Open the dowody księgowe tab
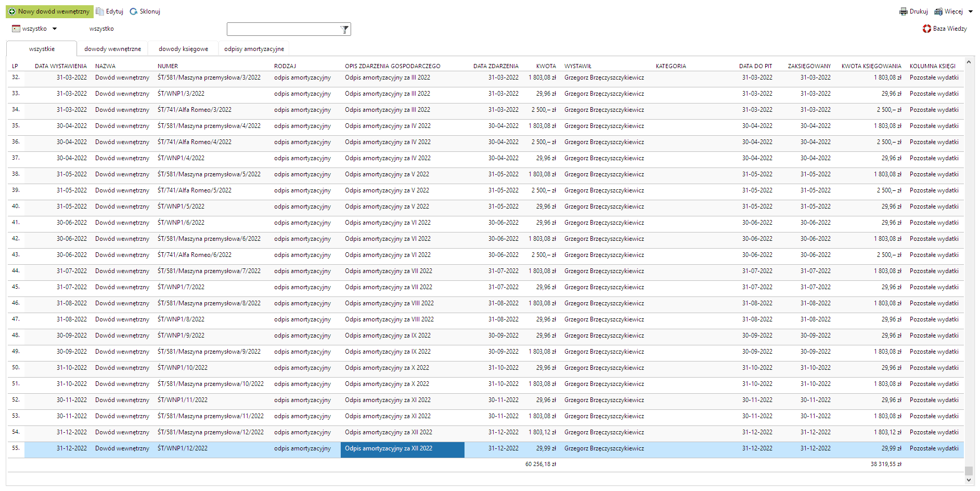This screenshot has height=491, width=980. 183,49
